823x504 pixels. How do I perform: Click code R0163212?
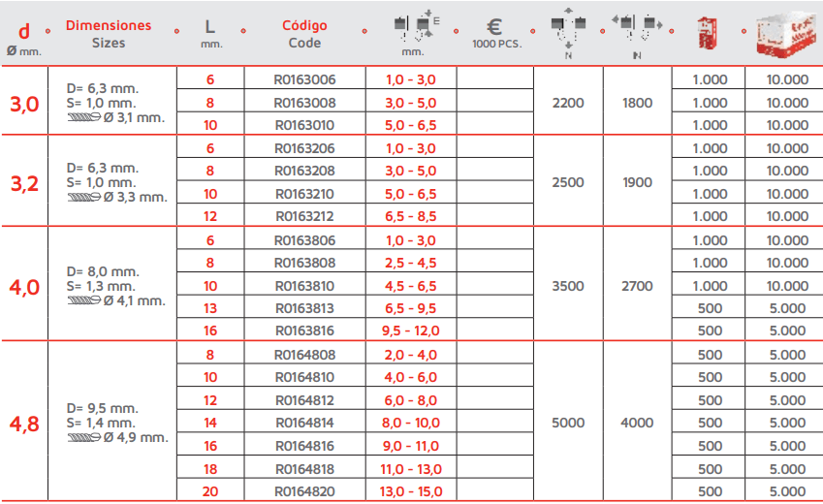tap(304, 216)
